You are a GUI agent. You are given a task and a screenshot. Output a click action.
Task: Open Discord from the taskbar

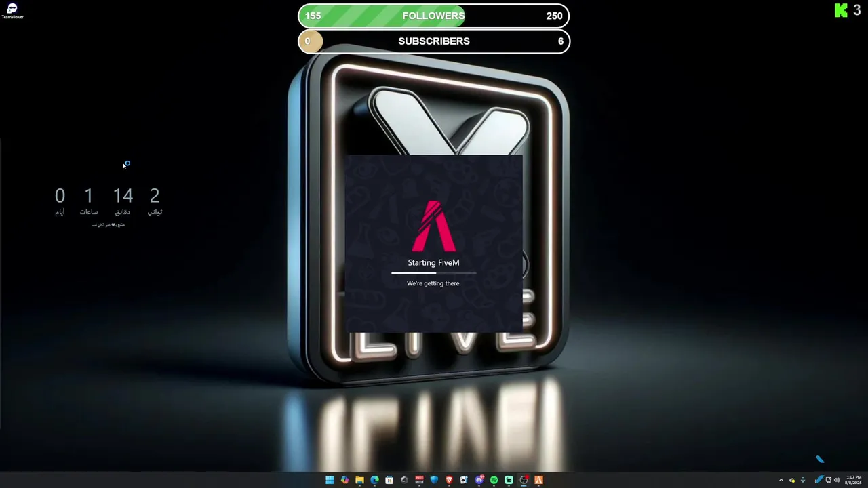tap(479, 480)
